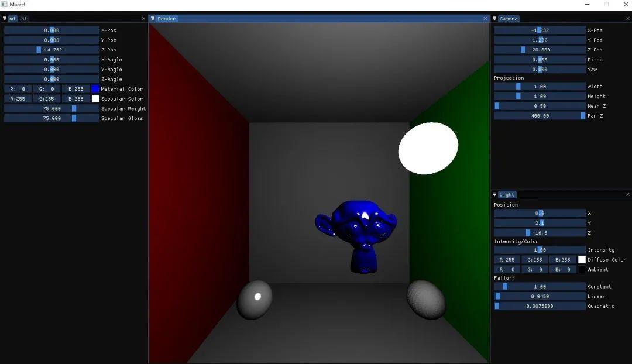632x364 pixels.
Task: Click the camera Yaw slider
Action: click(x=540, y=69)
